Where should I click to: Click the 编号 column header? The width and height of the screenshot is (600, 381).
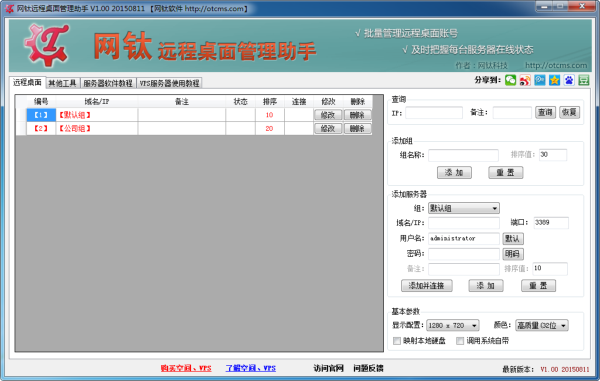click(41, 101)
